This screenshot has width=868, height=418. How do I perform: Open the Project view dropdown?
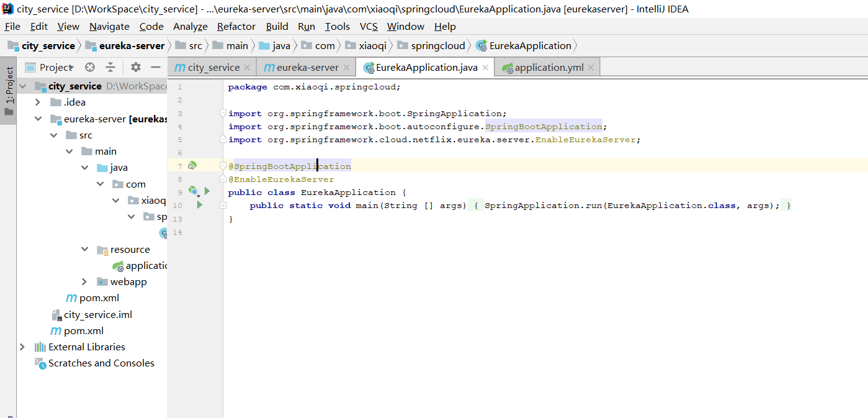coord(56,67)
